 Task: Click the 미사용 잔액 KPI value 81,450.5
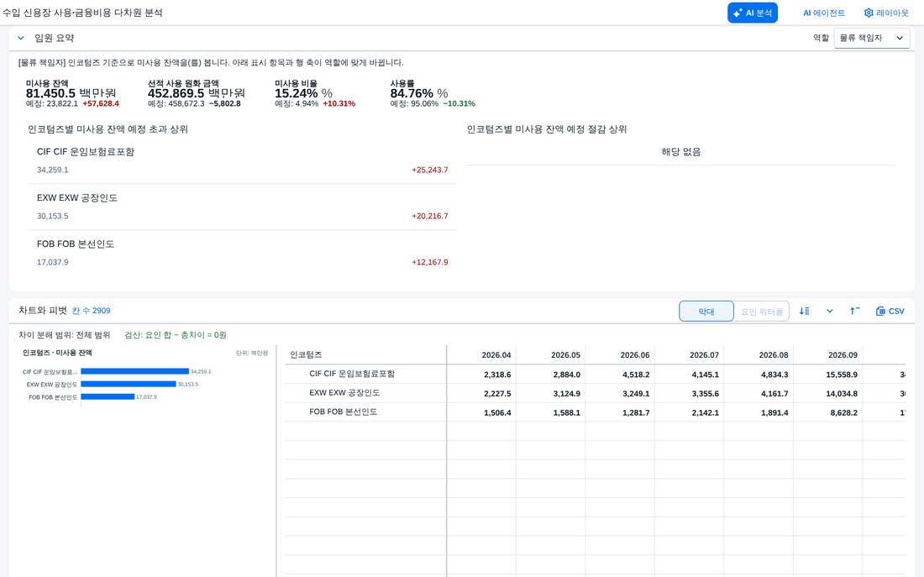50,93
